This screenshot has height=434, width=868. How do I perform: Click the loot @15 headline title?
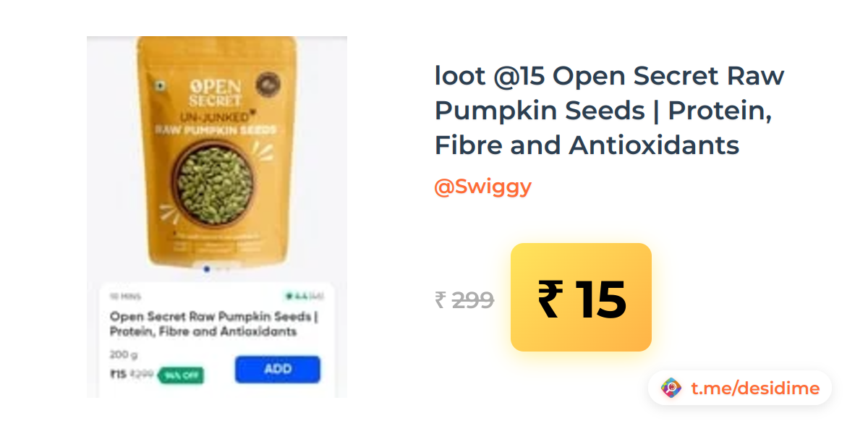pos(609,111)
